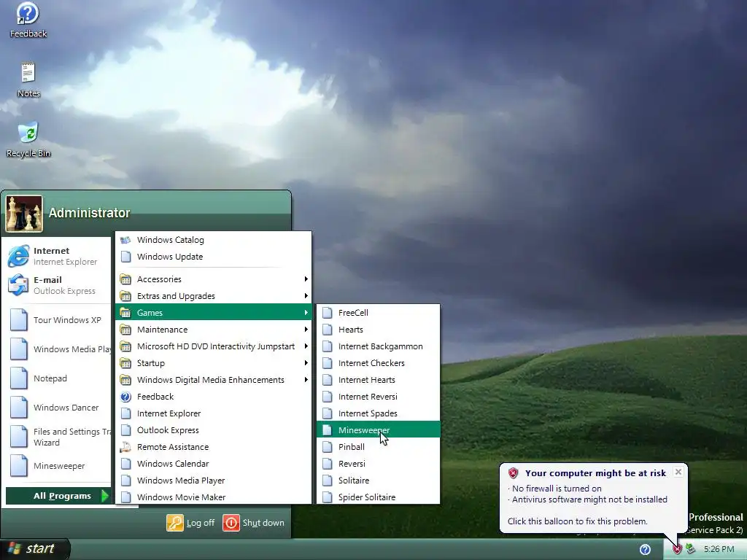Open Remote Assistance icon in All Programs

tap(125, 447)
